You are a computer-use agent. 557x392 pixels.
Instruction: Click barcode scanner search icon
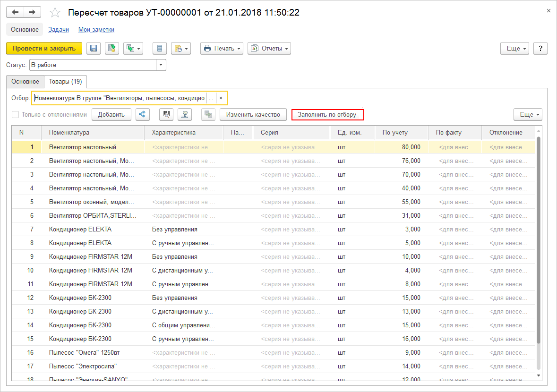click(166, 114)
